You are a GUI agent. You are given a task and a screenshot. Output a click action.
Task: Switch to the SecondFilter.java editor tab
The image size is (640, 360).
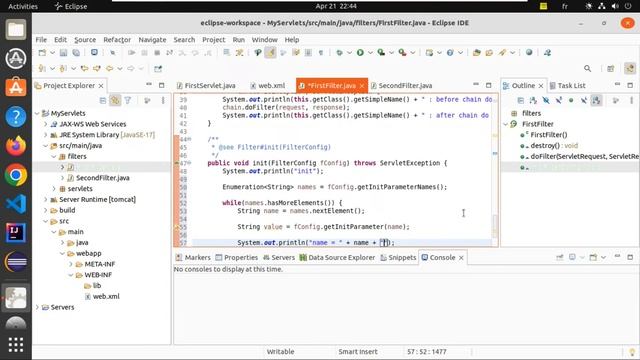pos(401,85)
